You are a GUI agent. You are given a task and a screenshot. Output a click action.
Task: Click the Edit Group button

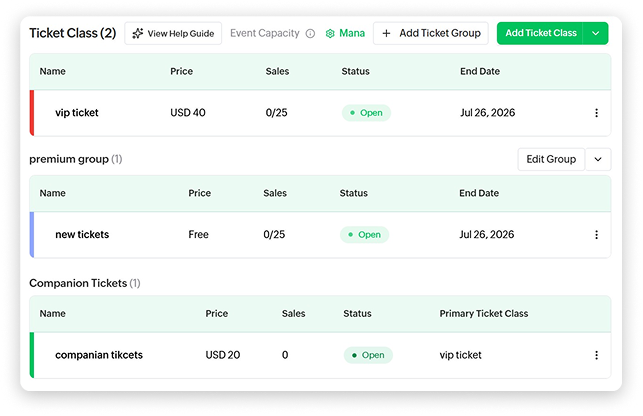[551, 159]
